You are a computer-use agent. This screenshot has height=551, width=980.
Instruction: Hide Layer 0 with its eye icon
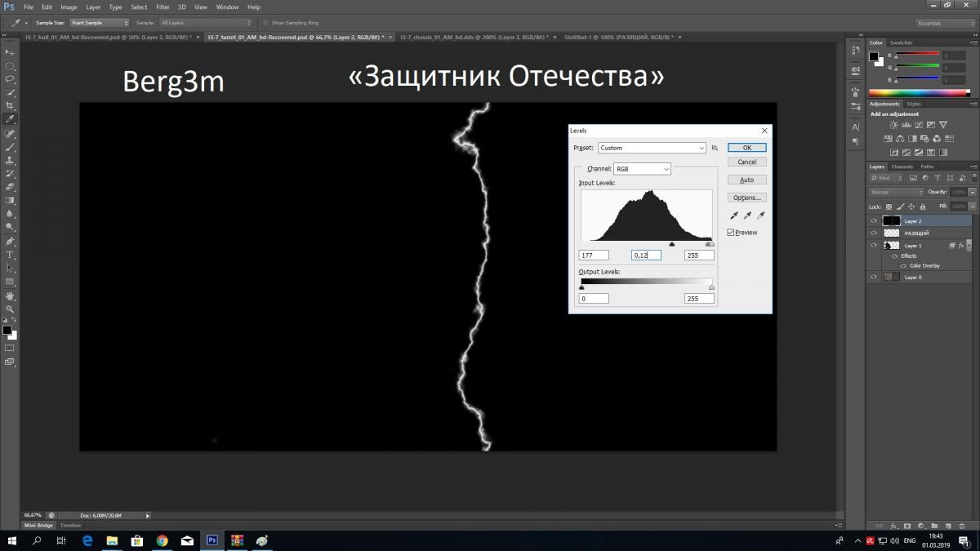pyautogui.click(x=874, y=277)
